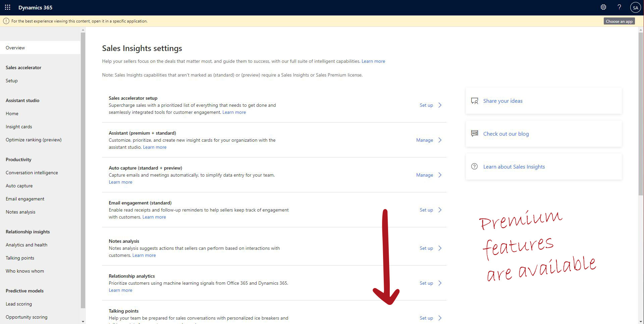Viewport: 644px width, 324px height.
Task: Click Learn more under Notes analysis
Action: (144, 255)
